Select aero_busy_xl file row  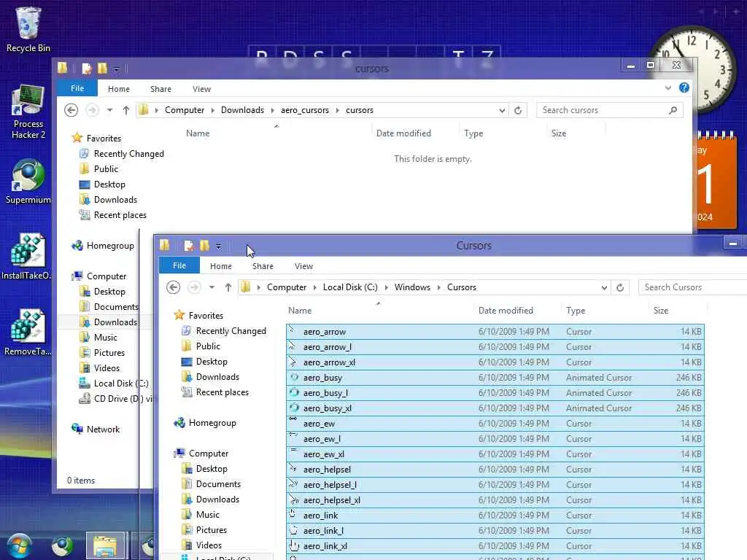click(x=495, y=408)
